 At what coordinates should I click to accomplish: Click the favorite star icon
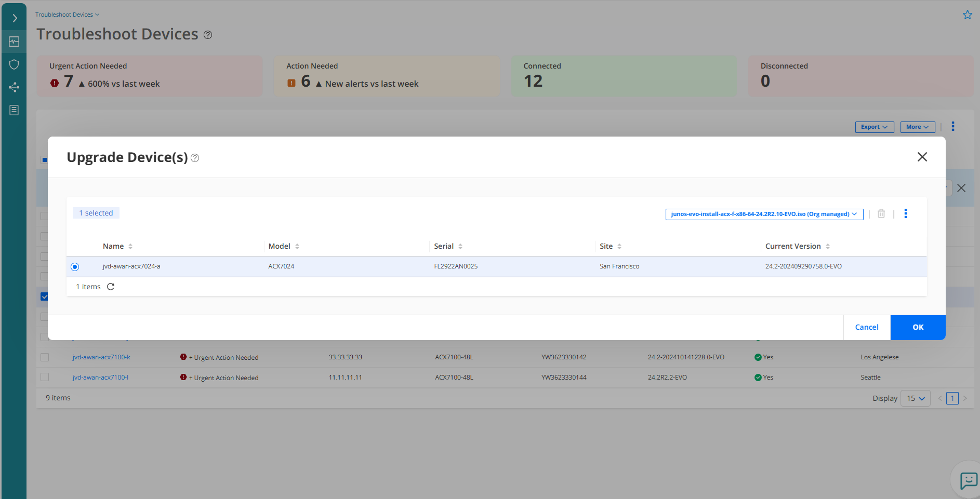[x=967, y=15]
